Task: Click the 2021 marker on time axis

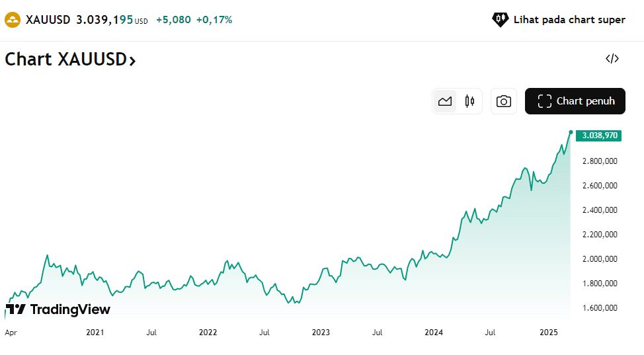Action: pyautogui.click(x=95, y=332)
